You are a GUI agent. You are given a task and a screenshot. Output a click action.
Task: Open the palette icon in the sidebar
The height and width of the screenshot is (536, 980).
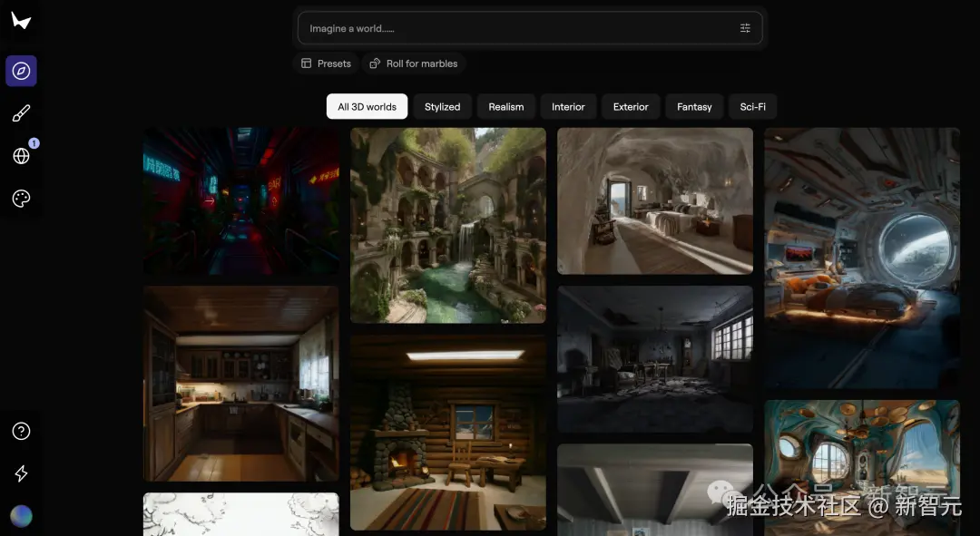pos(21,198)
